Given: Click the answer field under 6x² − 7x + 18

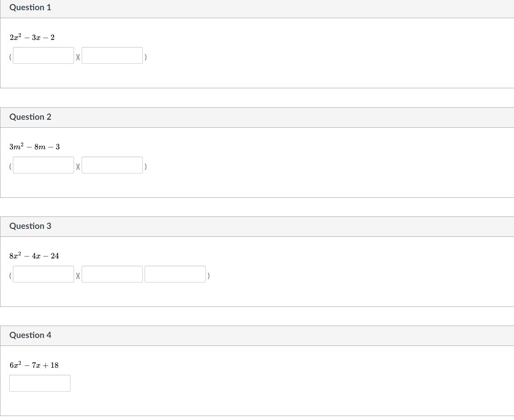Looking at the screenshot, I should point(39,383).
